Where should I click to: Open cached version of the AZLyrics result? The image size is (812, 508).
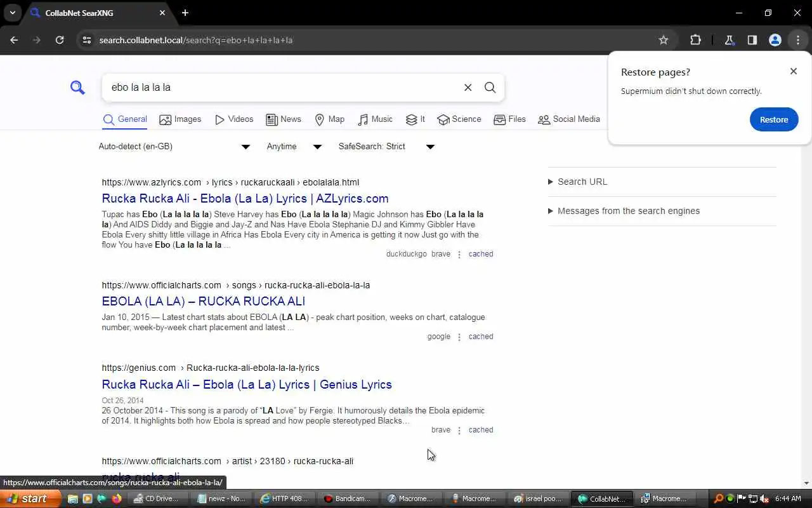pos(481,254)
